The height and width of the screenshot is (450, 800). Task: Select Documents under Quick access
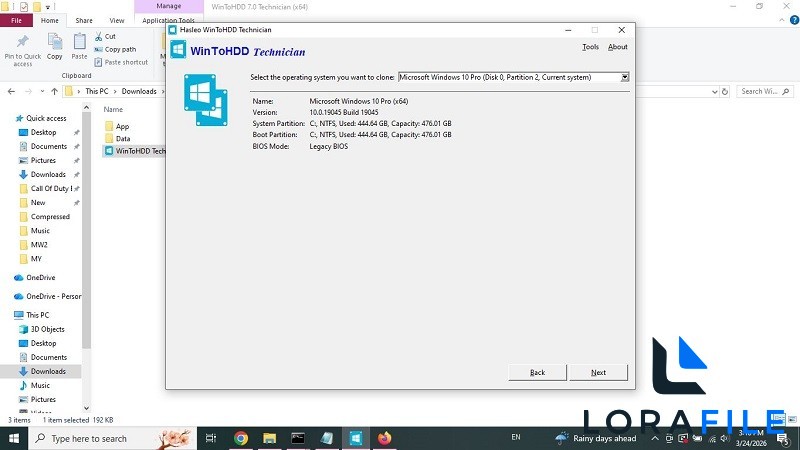click(x=48, y=146)
